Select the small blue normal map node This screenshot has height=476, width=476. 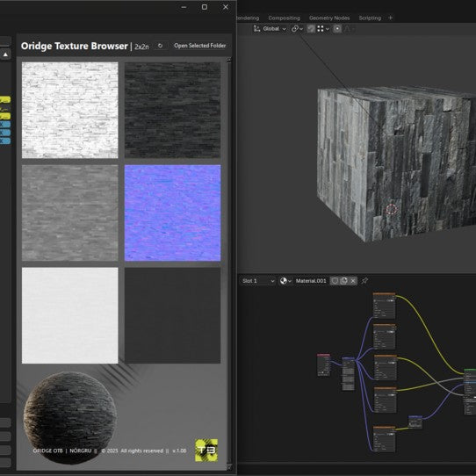pos(415,422)
